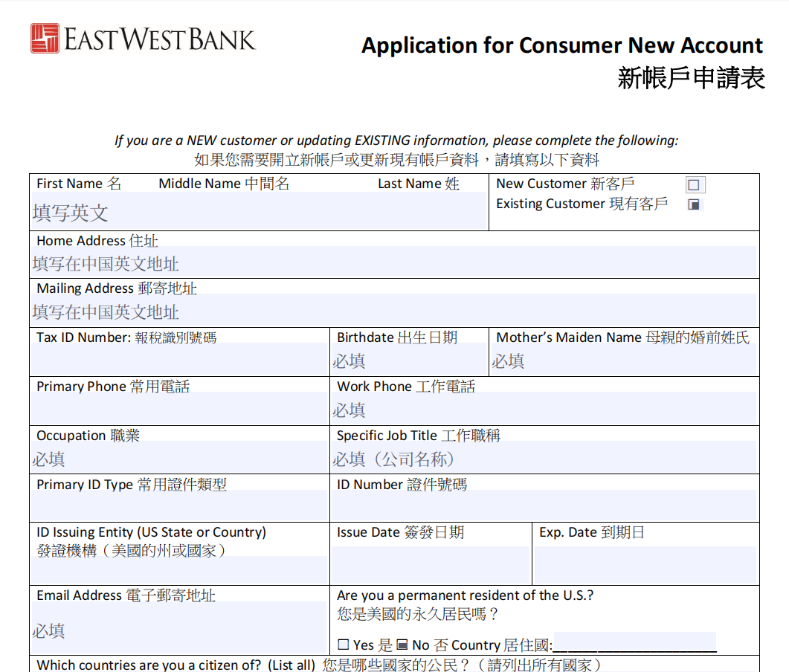Select the Mother's Maiden Name field
789x672 pixels.
tap(623, 359)
